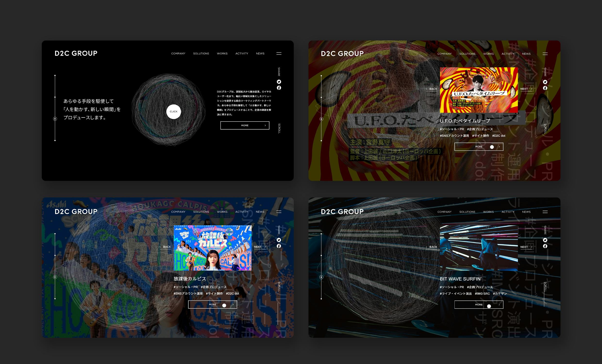This screenshot has height=364, width=602.
Task: Select WORKS in Calpis mockup nav
Action: (222, 212)
